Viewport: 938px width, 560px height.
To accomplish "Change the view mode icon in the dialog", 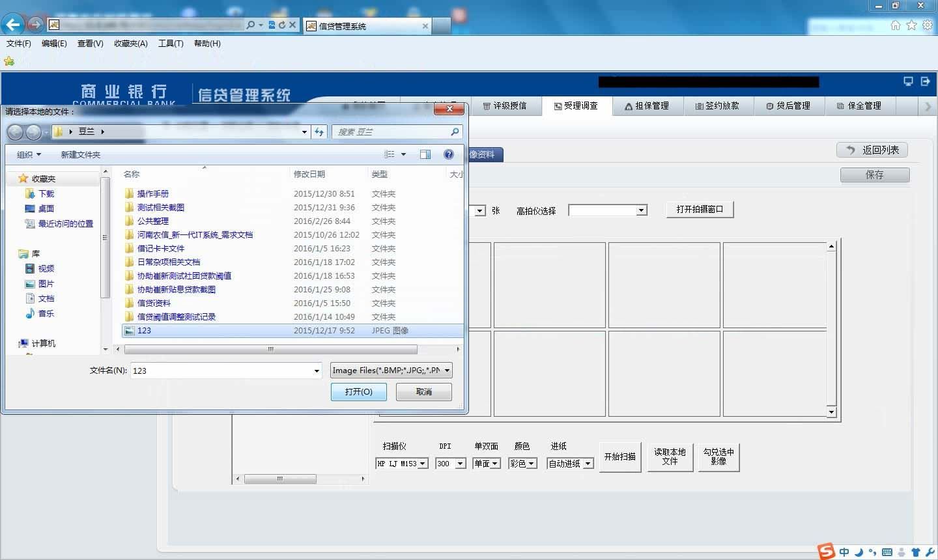I will (x=390, y=154).
